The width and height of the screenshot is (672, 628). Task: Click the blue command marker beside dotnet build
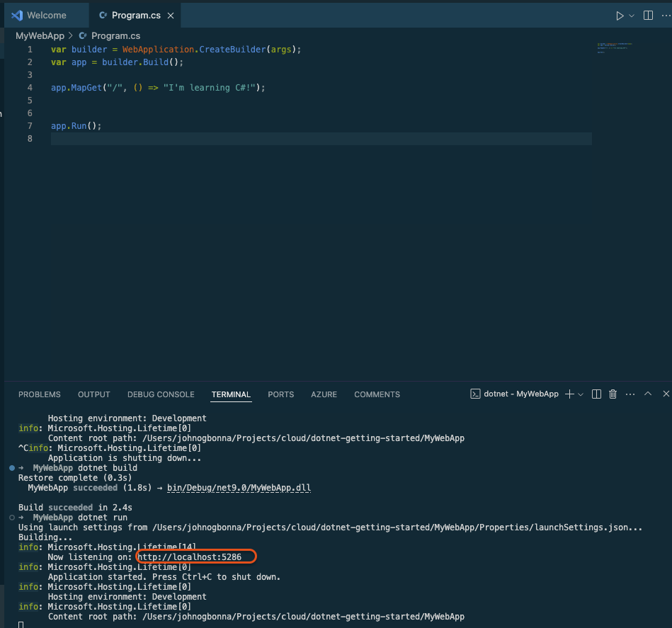tap(12, 468)
